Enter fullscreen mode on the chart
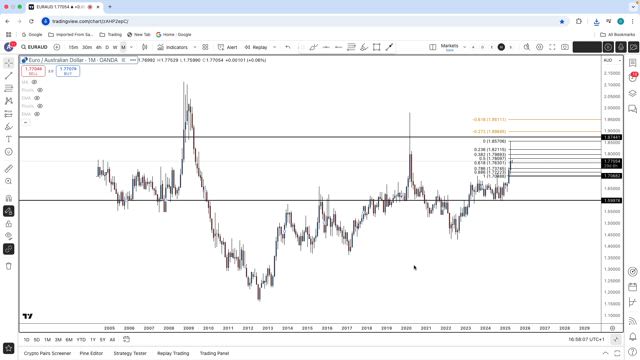640x360 pixels. [552, 47]
